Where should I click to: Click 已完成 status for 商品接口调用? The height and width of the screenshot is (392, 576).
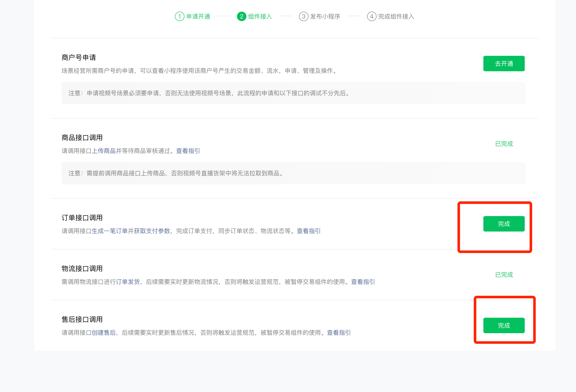[x=504, y=144]
